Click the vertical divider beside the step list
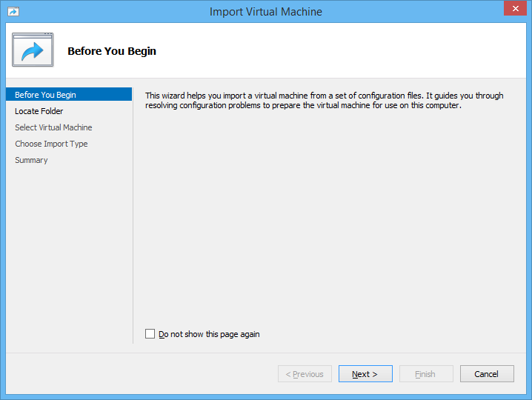This screenshot has width=532, height=400. pos(133,222)
